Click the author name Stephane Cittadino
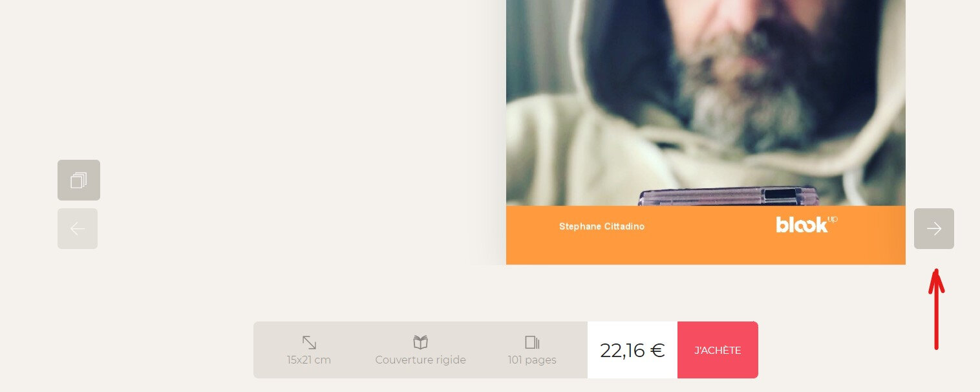Viewport: 980px width, 392px height. (x=602, y=226)
